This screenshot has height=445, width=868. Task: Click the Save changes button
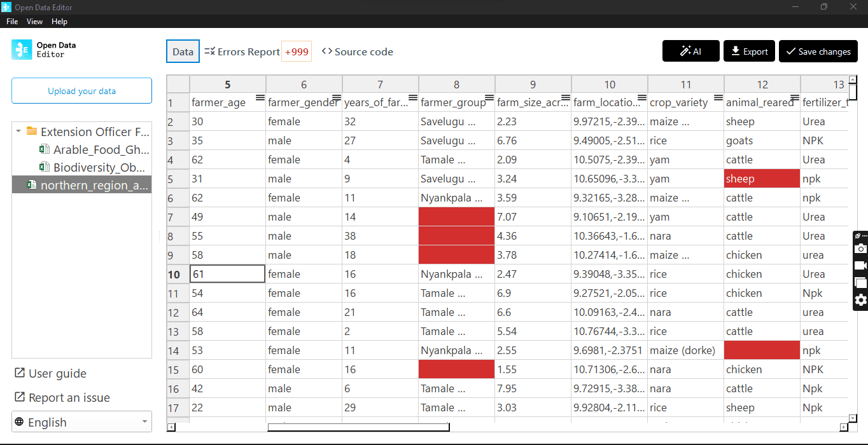pos(818,51)
